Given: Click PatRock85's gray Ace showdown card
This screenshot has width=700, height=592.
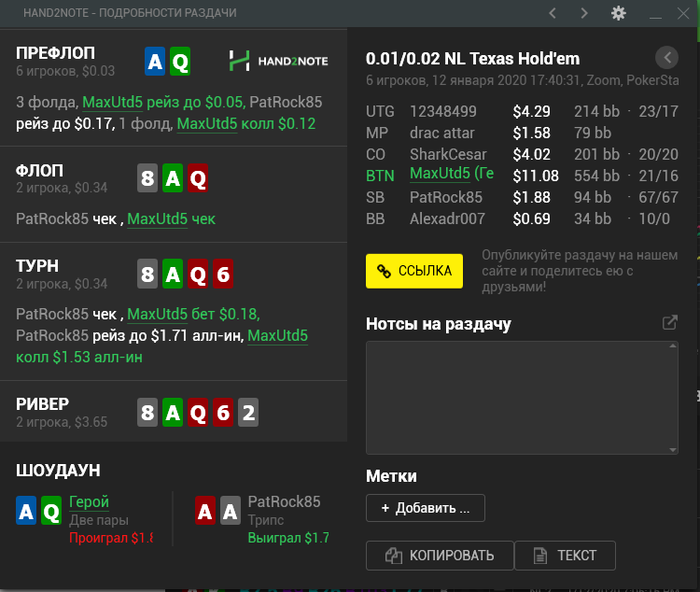Looking at the screenshot, I should [x=230, y=511].
